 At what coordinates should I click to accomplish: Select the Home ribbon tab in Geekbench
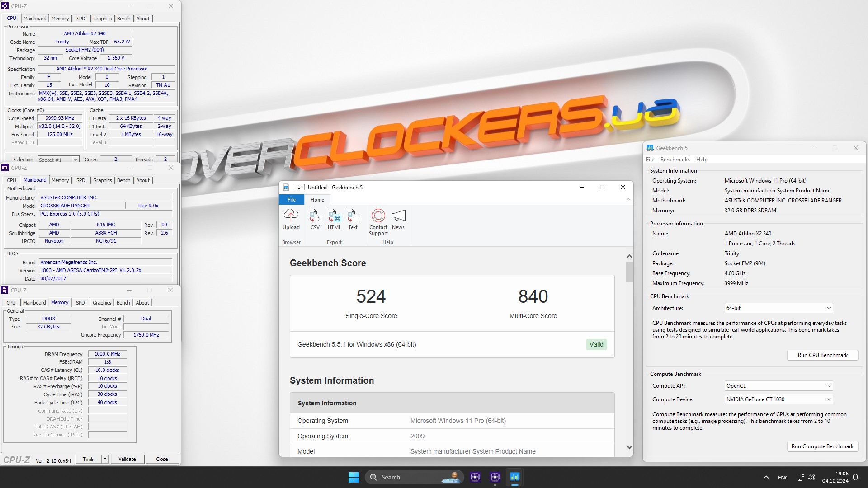(317, 200)
